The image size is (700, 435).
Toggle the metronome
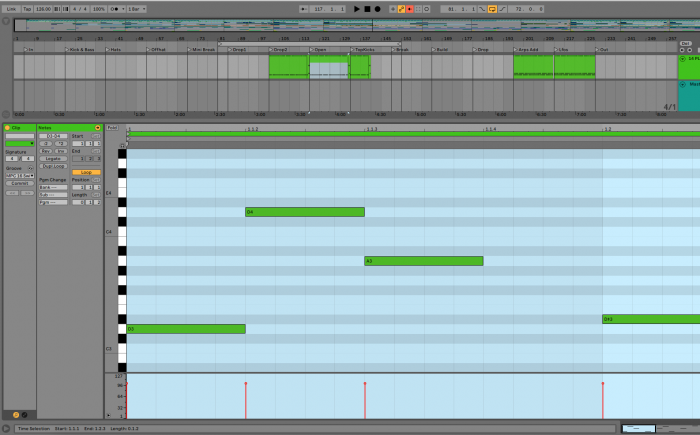[113, 9]
